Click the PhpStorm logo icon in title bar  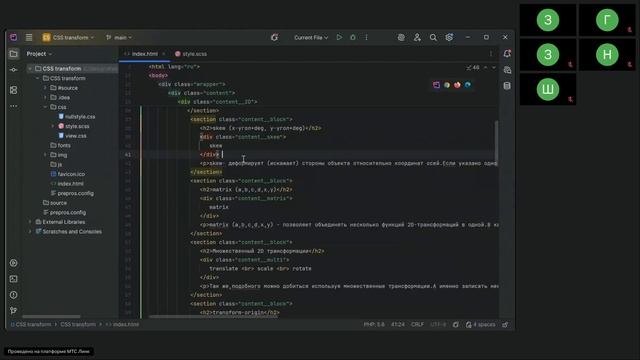pyautogui.click(x=13, y=37)
